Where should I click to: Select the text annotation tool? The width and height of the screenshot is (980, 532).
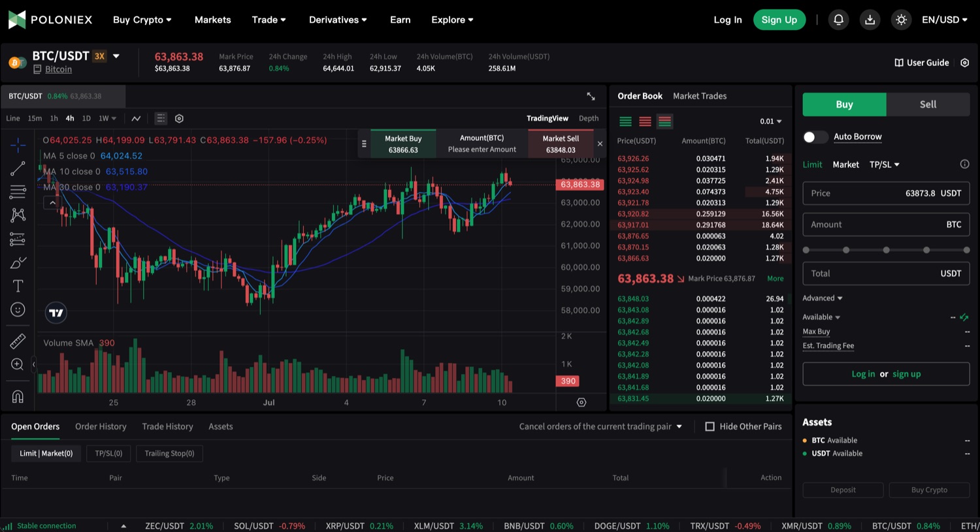[x=18, y=286]
